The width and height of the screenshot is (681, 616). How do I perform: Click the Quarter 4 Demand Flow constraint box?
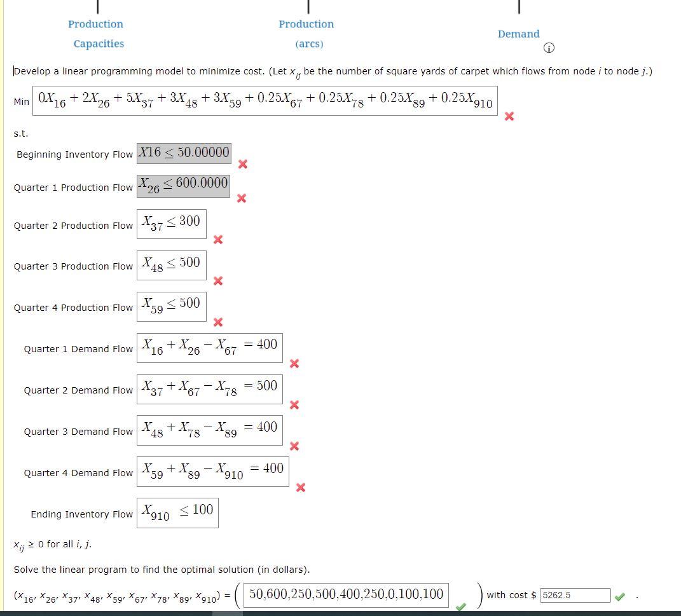coord(212,471)
